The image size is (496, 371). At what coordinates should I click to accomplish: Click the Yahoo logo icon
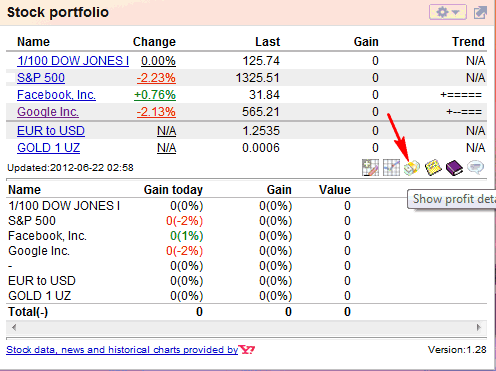[x=247, y=350]
